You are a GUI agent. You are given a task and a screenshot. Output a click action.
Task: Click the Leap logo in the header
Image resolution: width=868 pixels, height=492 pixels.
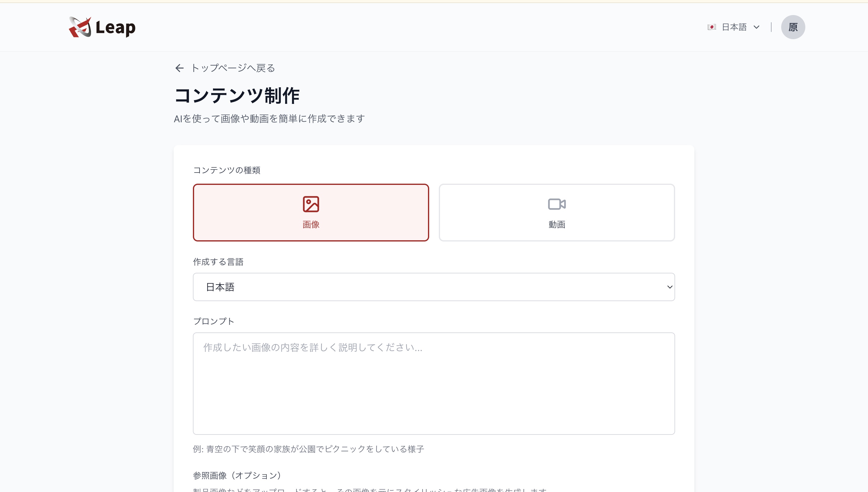pyautogui.click(x=102, y=27)
